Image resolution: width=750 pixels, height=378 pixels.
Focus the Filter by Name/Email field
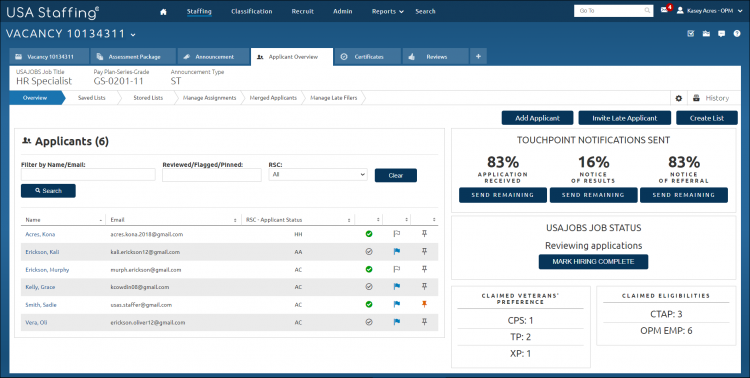pyautogui.click(x=88, y=175)
